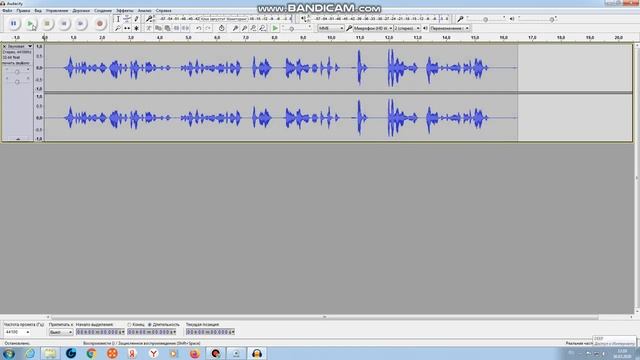640x360 pixels.
Task: Click the selection length time field
Action: (151, 332)
